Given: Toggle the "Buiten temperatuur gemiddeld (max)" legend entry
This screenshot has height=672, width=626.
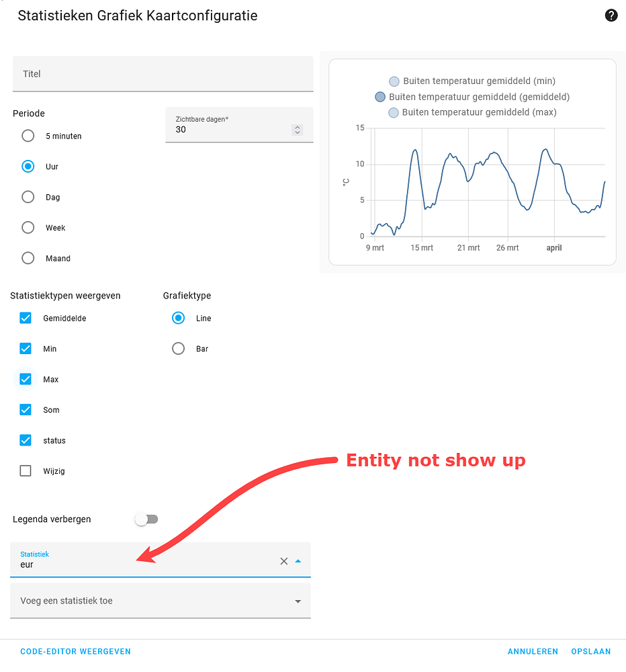Looking at the screenshot, I should click(x=394, y=112).
